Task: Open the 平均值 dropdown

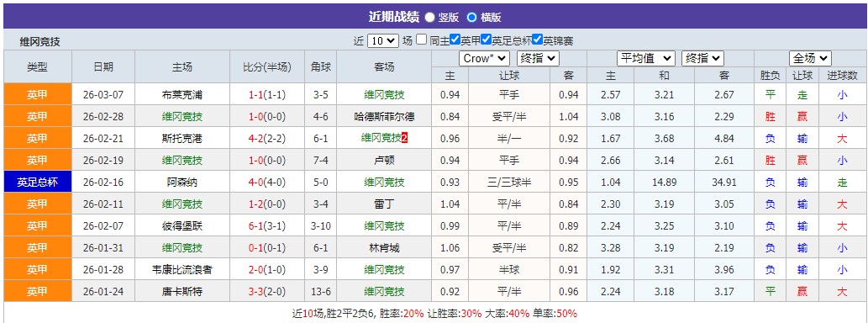Action: pyautogui.click(x=646, y=58)
